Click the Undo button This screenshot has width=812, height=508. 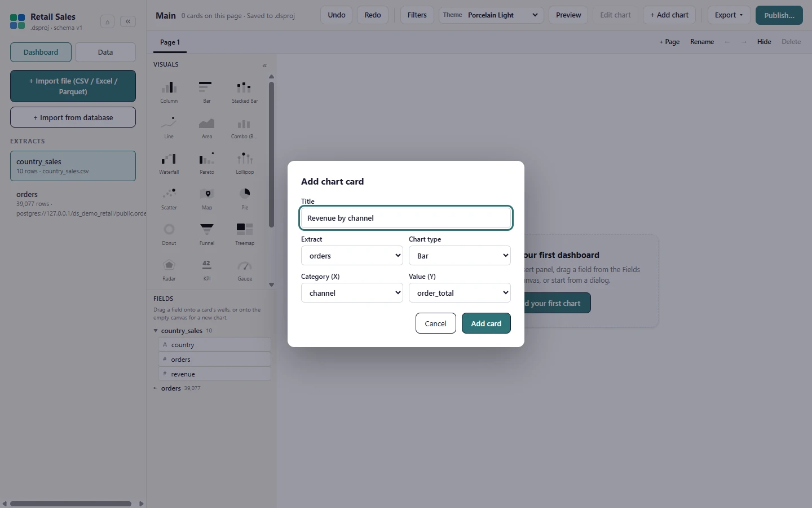tap(337, 15)
